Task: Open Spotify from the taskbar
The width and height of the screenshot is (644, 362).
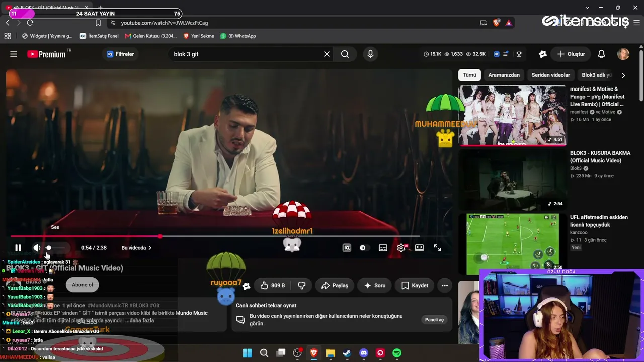Action: (x=397, y=353)
